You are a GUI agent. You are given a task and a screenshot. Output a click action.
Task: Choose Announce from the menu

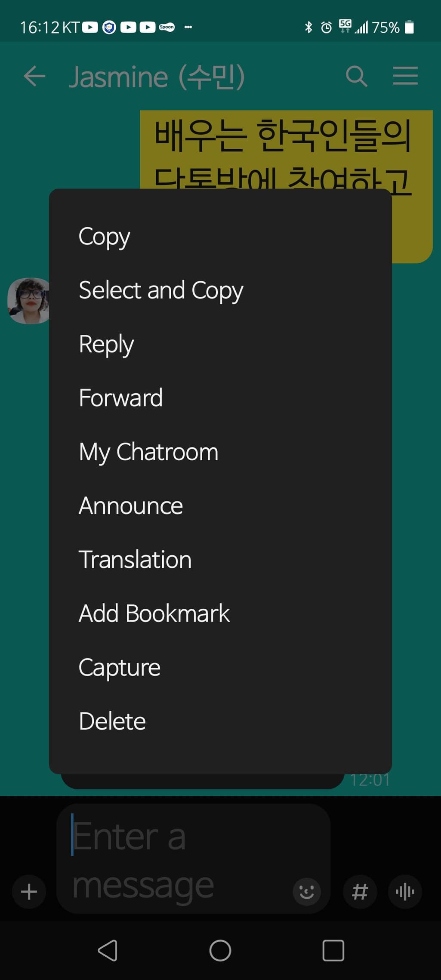(220, 505)
